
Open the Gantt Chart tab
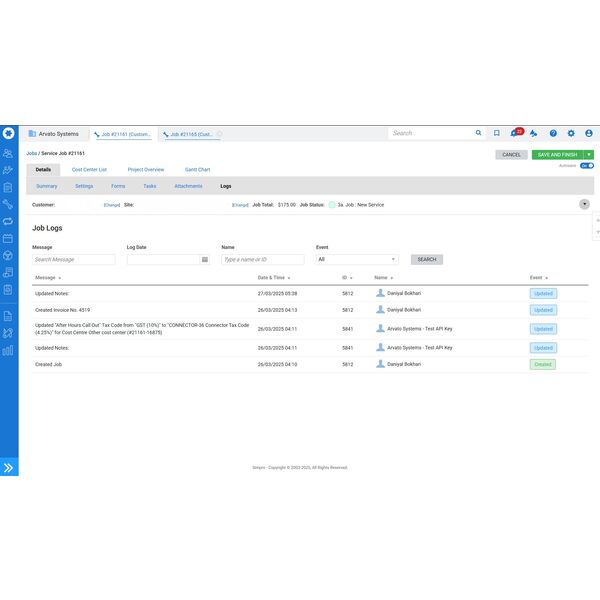pos(197,170)
